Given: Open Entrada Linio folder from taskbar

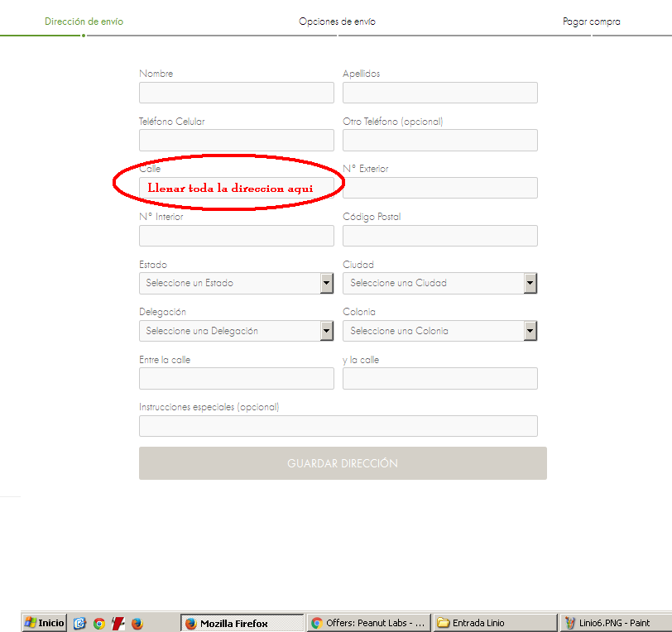Looking at the screenshot, I should click(495, 623).
